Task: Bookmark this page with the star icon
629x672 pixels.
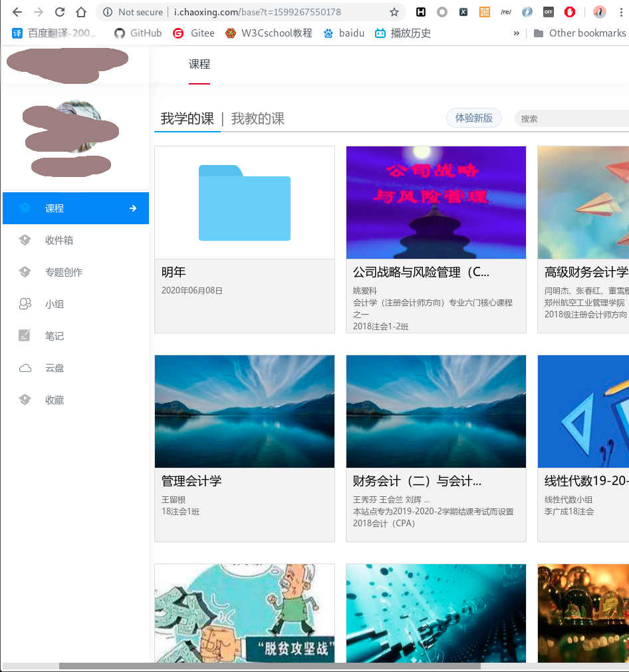Action: pos(394,12)
